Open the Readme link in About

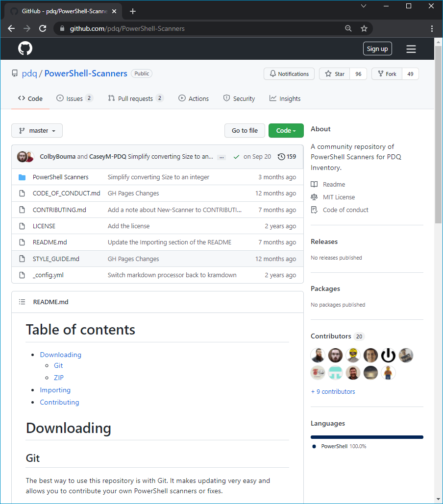pos(334,185)
